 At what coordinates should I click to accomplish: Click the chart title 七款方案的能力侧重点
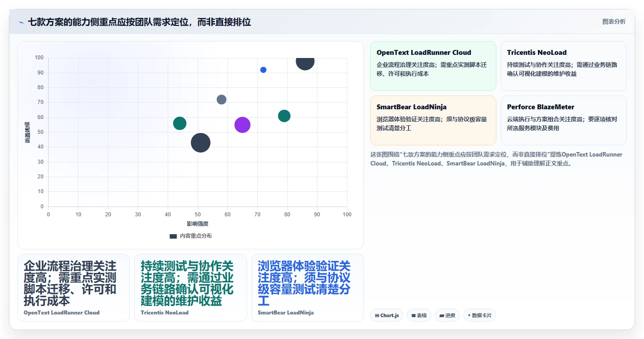click(x=139, y=22)
